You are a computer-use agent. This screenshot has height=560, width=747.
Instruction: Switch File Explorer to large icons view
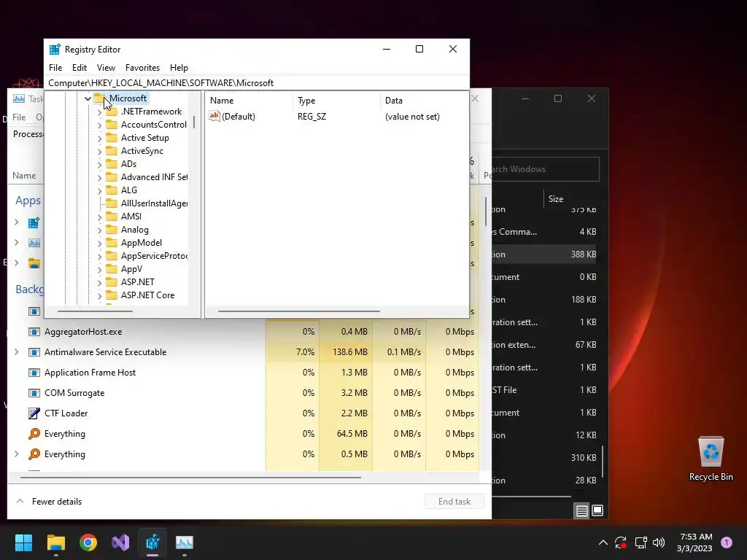tap(597, 511)
